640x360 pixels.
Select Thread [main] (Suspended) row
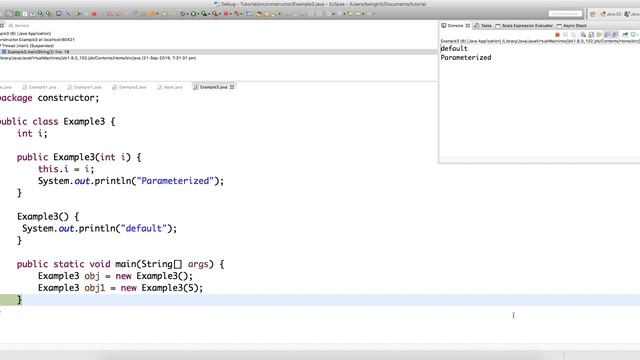(28, 46)
